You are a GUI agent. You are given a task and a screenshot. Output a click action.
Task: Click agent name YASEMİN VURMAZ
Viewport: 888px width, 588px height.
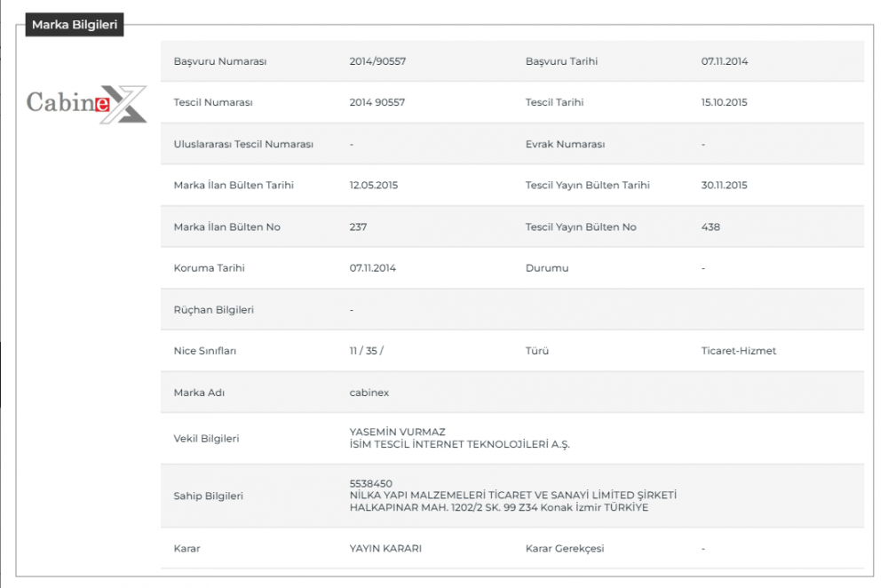point(397,432)
